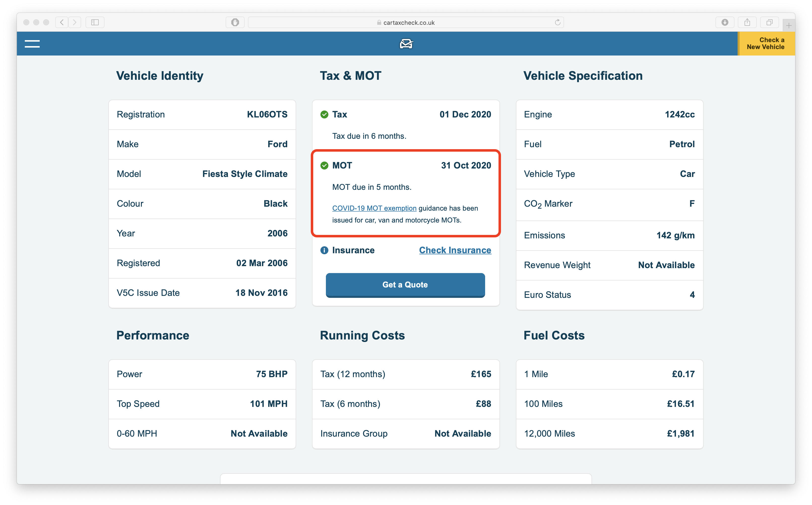This screenshot has height=505, width=812.
Task: Click the 100 Miles cost £16.51
Action: [681, 404]
